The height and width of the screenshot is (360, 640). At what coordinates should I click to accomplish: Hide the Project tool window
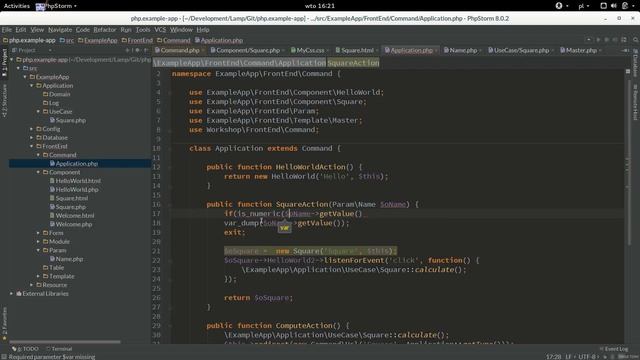click(146, 50)
